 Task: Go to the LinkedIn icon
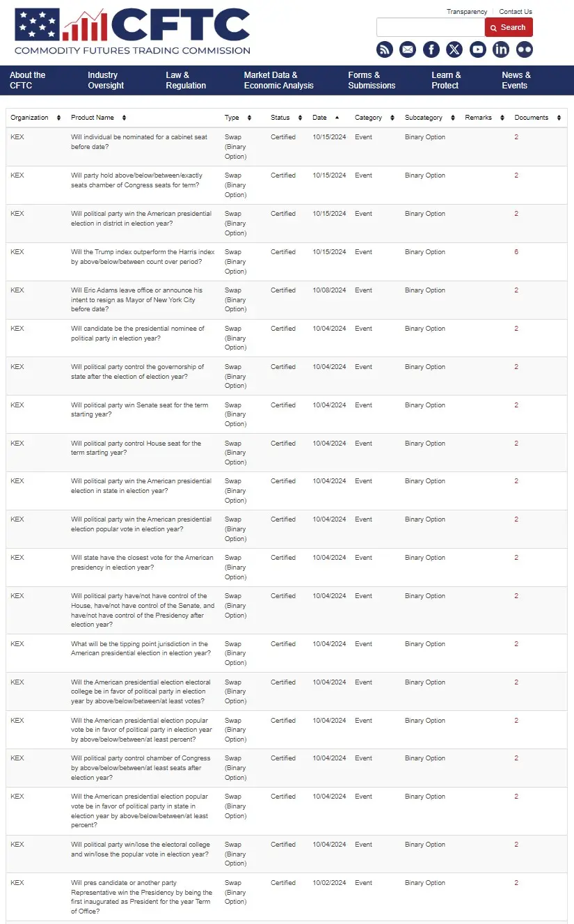501,49
